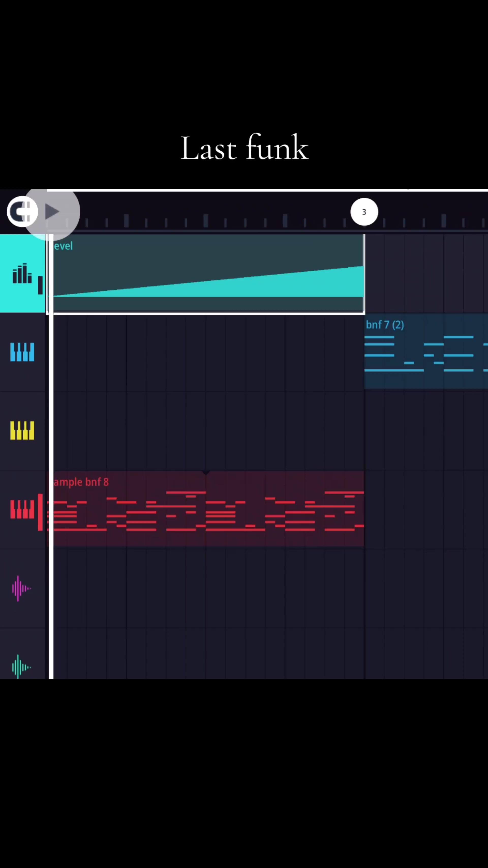488x868 pixels.
Task: Select the blue keyboard track icon
Action: [x=22, y=352]
